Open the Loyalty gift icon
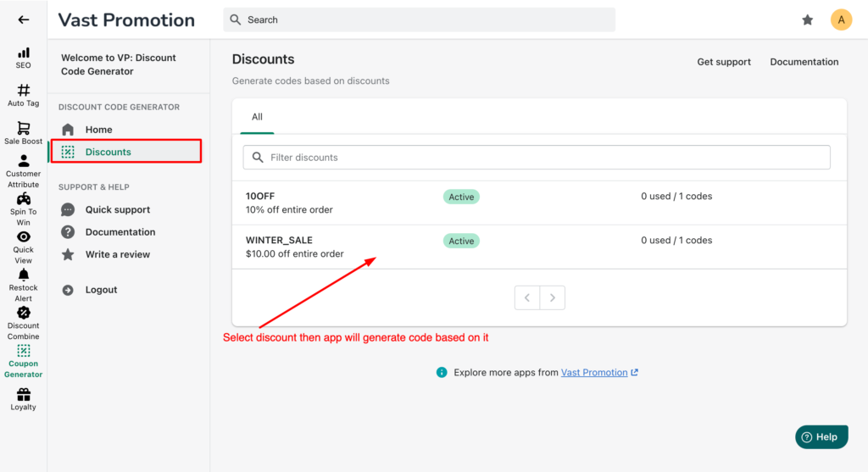 point(23,394)
